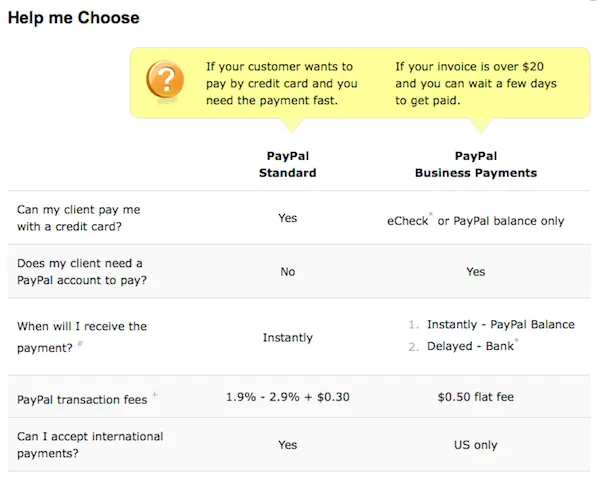This screenshot has width=600, height=481.
Task: Click the "1.9% - 2.9% + $0.30" fee value
Action: coord(287,397)
